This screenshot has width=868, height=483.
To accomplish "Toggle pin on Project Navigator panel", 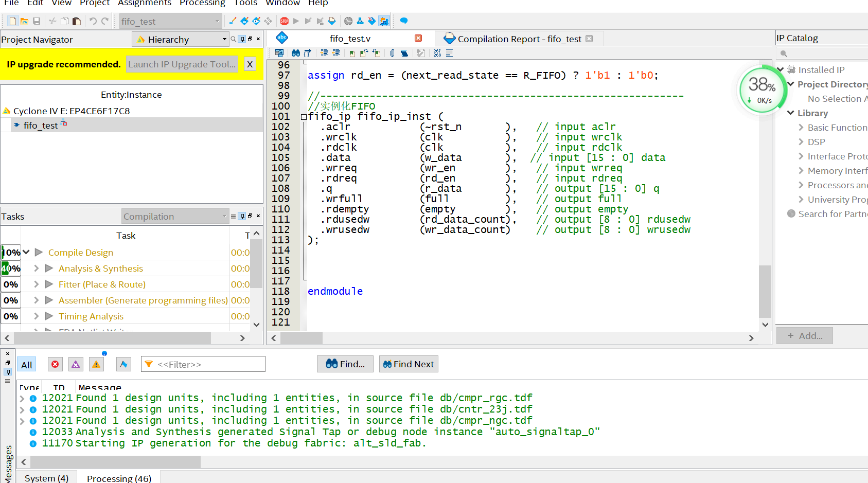I will click(x=242, y=39).
